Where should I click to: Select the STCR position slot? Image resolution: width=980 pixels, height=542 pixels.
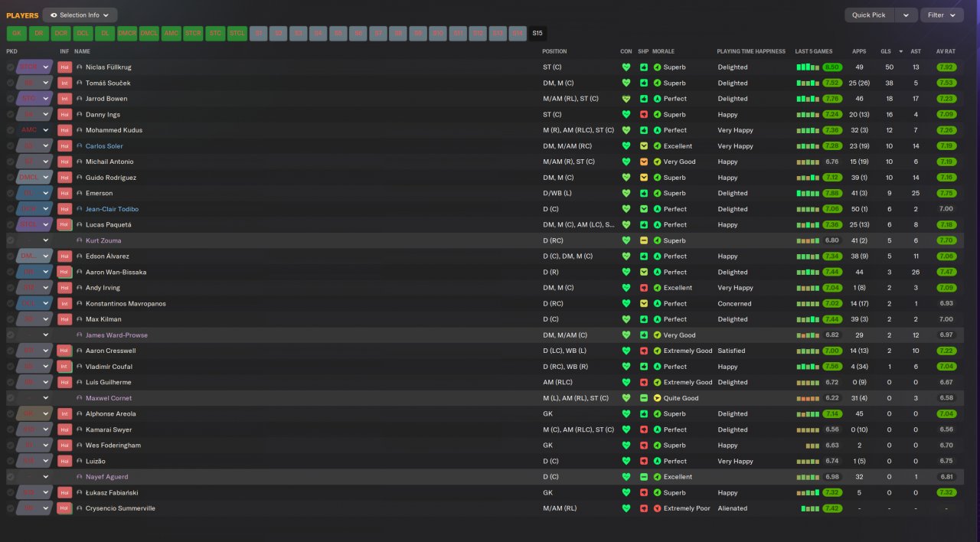point(194,33)
